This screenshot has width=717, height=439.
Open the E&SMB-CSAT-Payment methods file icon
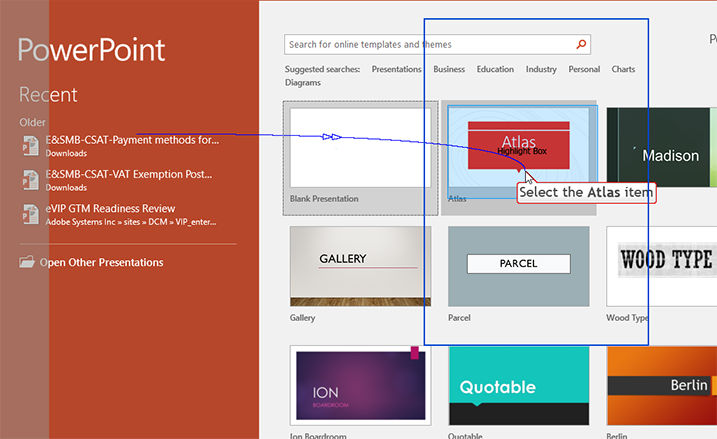click(x=31, y=145)
